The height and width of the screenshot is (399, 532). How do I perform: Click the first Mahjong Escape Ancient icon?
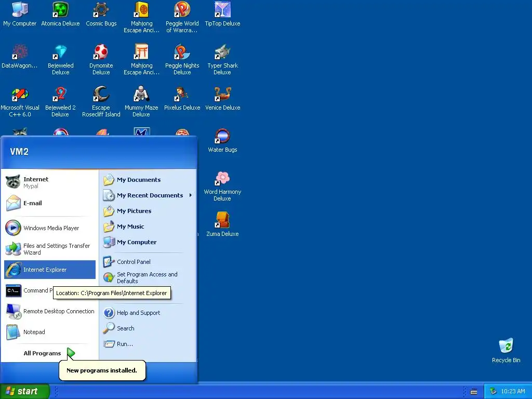(141, 17)
